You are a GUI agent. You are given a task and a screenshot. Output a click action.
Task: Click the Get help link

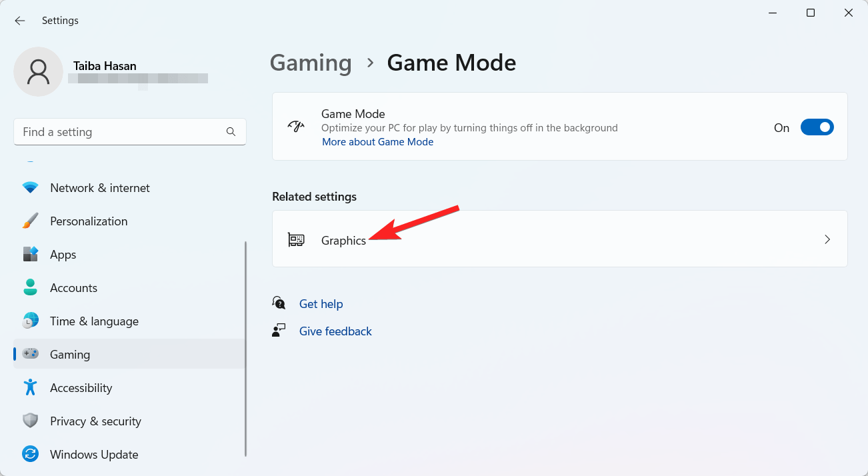(321, 303)
